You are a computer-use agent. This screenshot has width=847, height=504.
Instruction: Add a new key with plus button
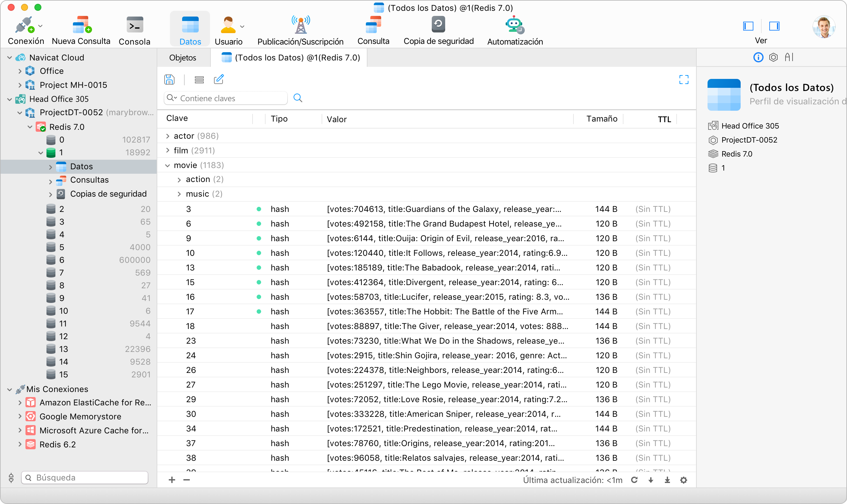(172, 479)
